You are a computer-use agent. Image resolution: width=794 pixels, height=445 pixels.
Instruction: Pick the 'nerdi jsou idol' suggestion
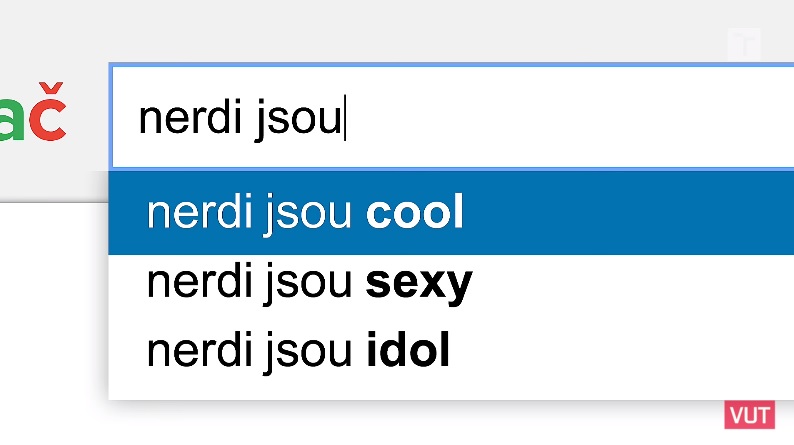coord(451,350)
